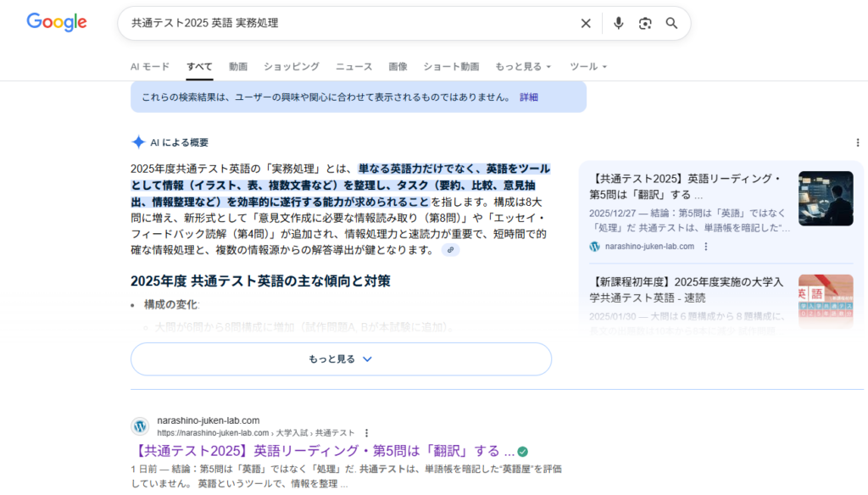Viewport: 868px width, 495px height.
Task: Click the link chip icon after AI summary
Action: [x=450, y=250]
